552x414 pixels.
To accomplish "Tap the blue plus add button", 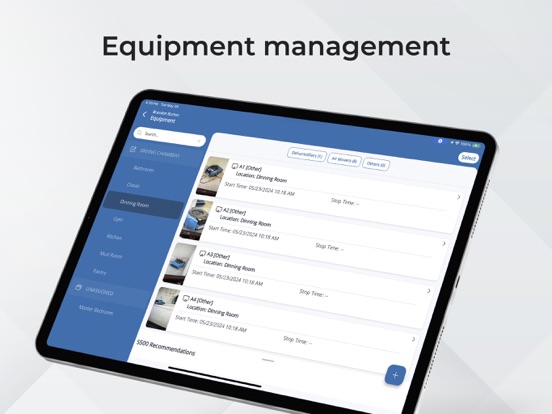I will [395, 375].
